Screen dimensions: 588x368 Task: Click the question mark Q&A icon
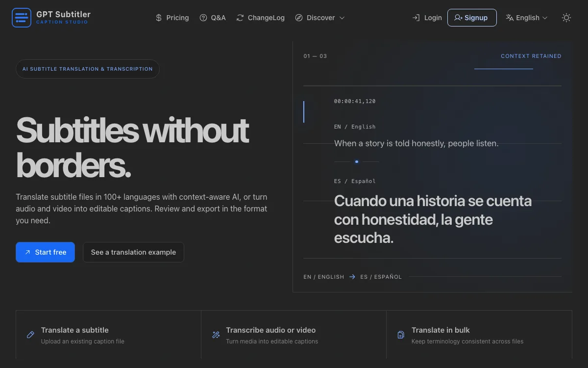pyautogui.click(x=203, y=18)
